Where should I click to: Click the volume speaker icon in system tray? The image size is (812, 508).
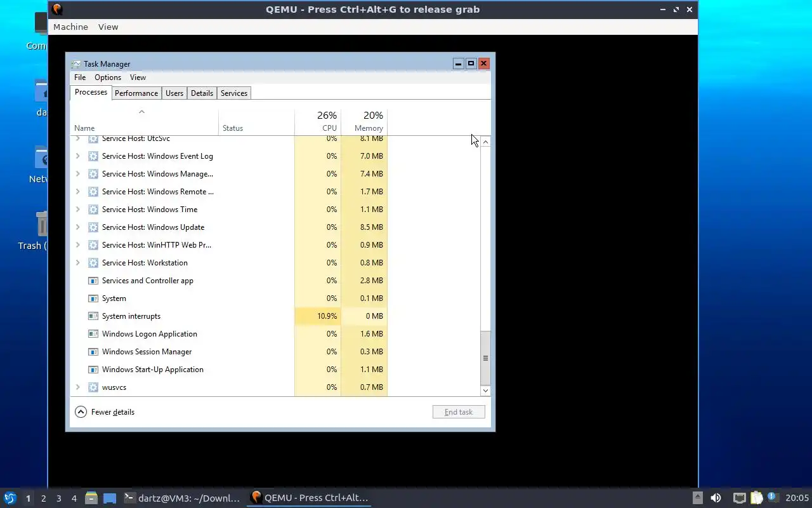(716, 498)
